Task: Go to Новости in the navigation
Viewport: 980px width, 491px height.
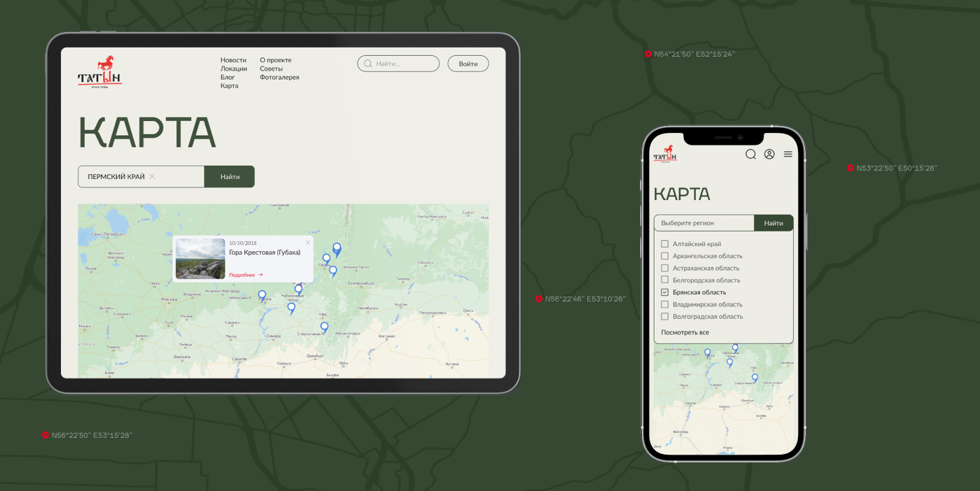Action: (x=233, y=60)
